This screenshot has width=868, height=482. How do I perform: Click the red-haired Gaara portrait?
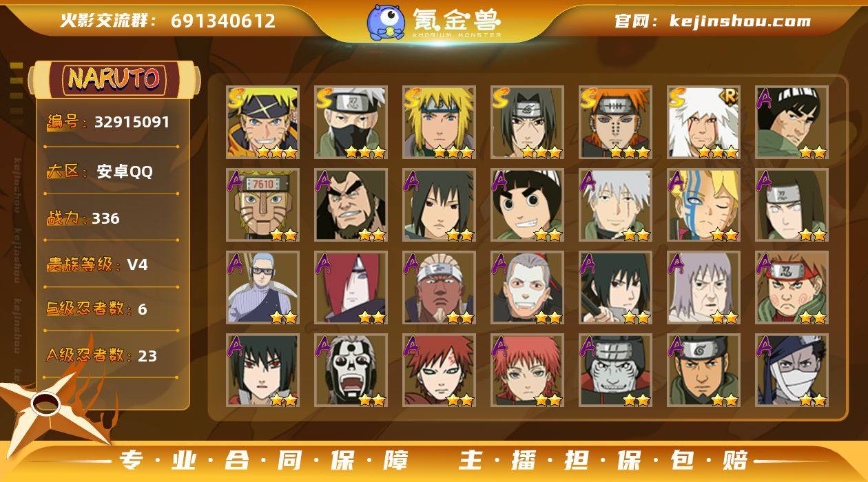click(440, 370)
